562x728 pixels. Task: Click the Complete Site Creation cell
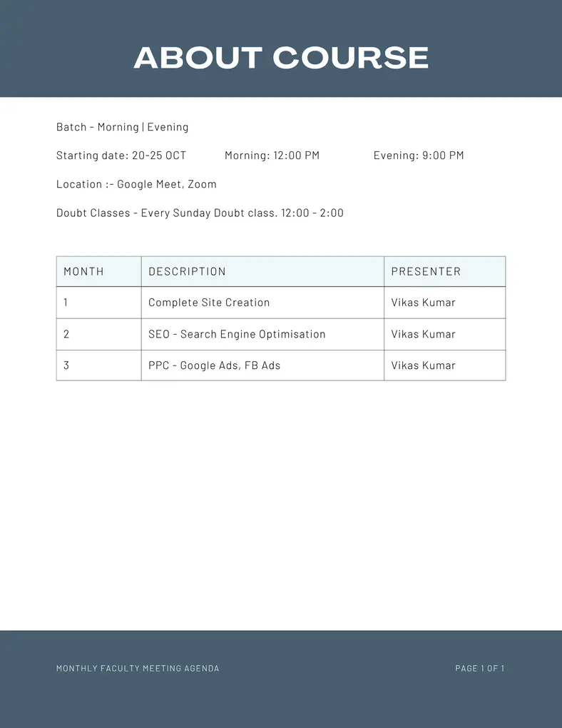(209, 303)
